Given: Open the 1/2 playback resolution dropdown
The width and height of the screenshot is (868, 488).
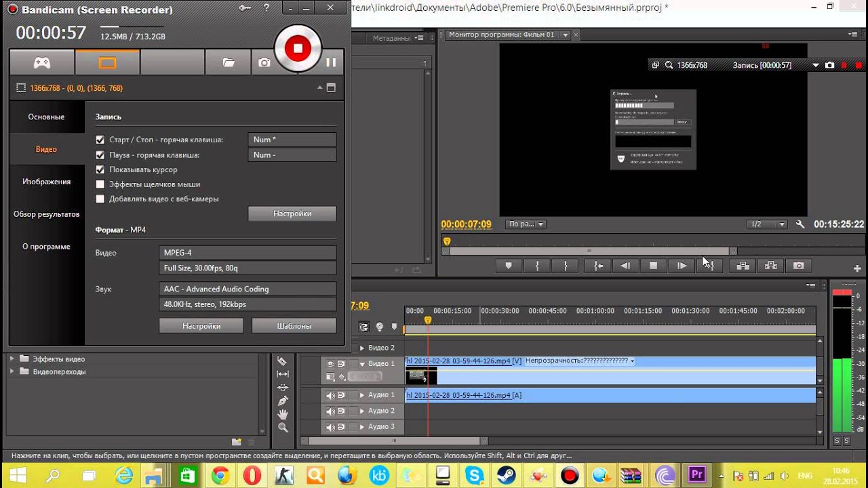Looking at the screenshot, I should (766, 224).
